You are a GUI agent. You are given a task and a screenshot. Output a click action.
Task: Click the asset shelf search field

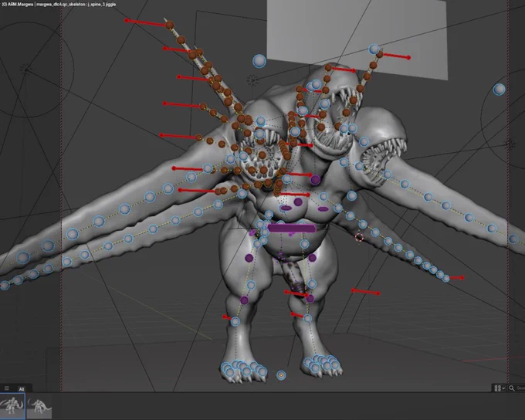click(x=517, y=388)
